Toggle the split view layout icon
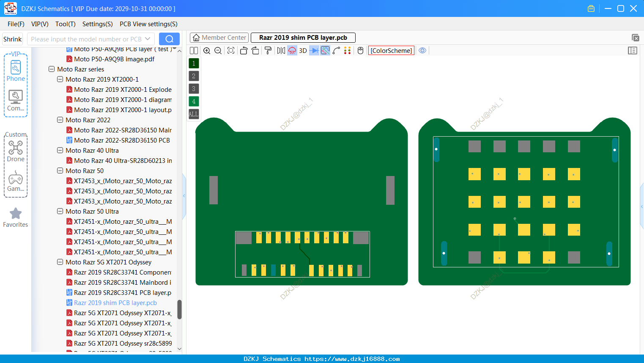644x363 pixels. pos(194,51)
